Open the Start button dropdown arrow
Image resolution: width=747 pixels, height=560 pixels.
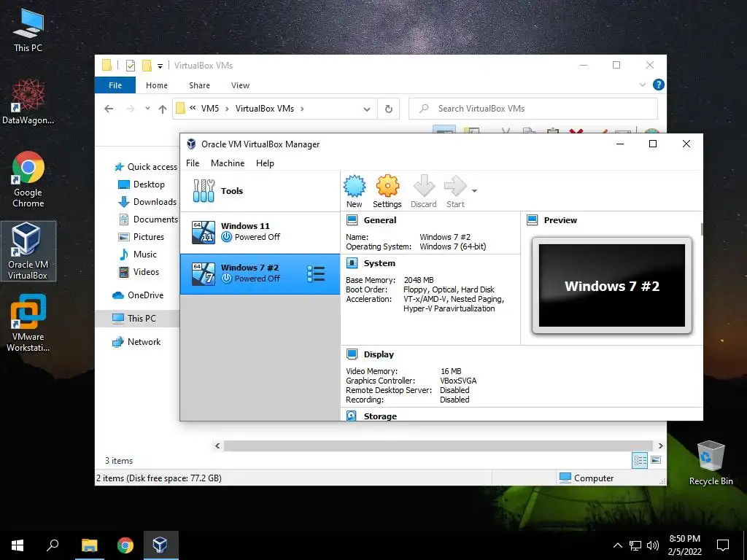point(474,191)
